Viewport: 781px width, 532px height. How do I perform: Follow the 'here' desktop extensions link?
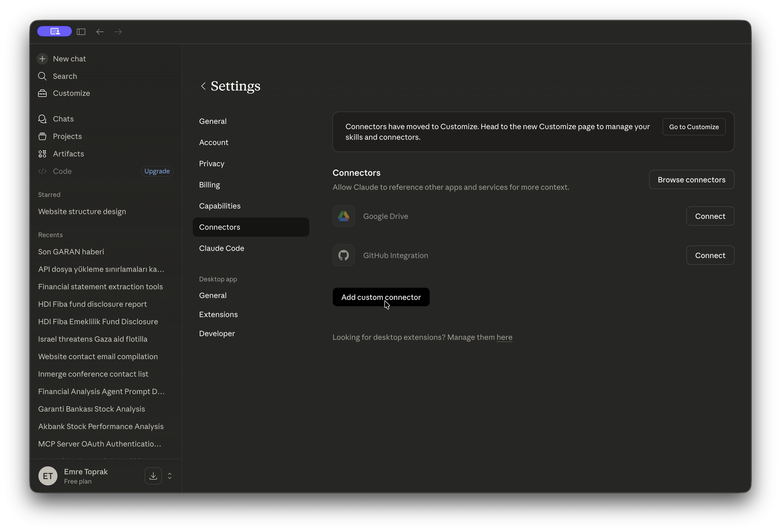504,337
